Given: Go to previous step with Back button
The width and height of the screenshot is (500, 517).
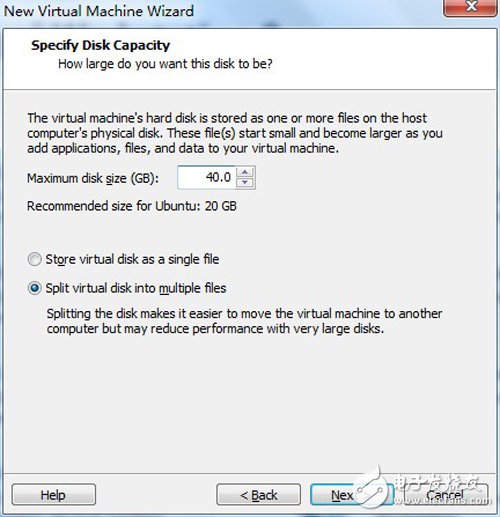Looking at the screenshot, I should (x=259, y=495).
